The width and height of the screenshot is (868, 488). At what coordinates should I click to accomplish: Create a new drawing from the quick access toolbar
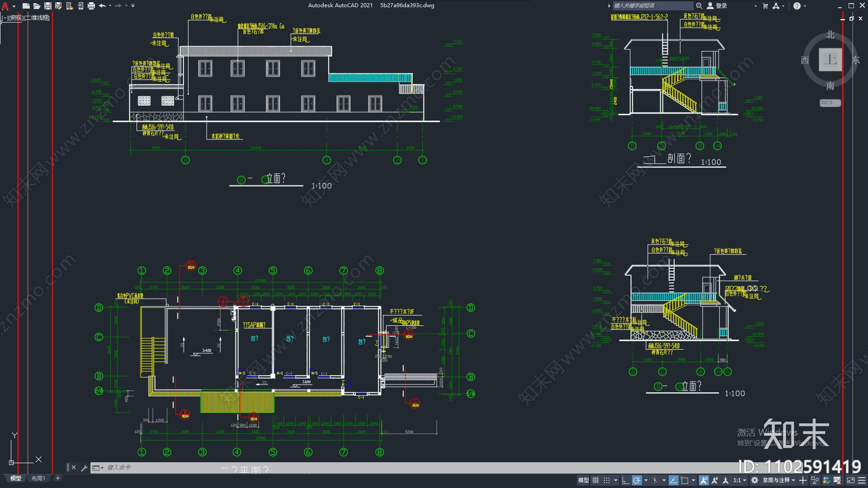(x=26, y=6)
